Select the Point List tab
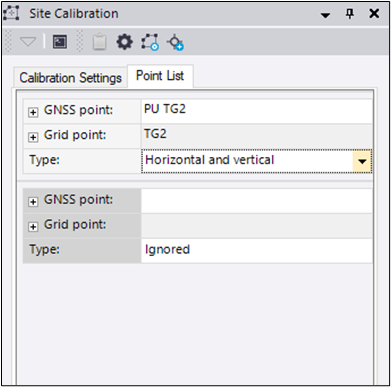Image resolution: width=391 pixels, height=387 pixels. click(160, 76)
